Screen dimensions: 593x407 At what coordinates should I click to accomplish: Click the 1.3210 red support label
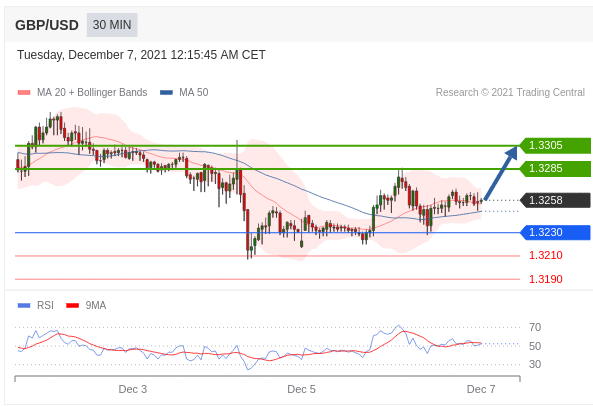click(x=546, y=256)
